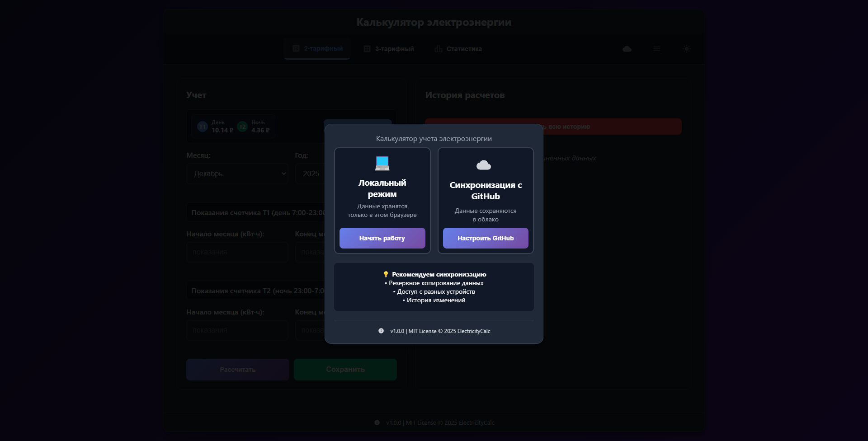Click the info icon in the page footer

(377, 422)
